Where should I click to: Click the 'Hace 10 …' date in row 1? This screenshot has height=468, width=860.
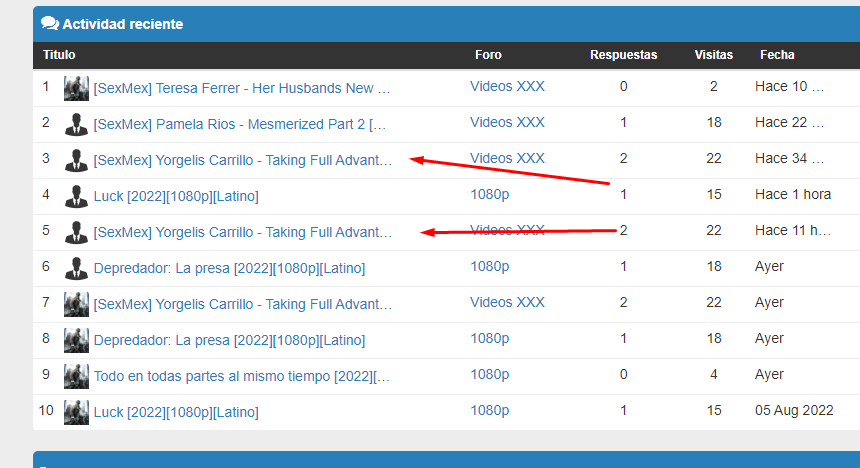[789, 86]
